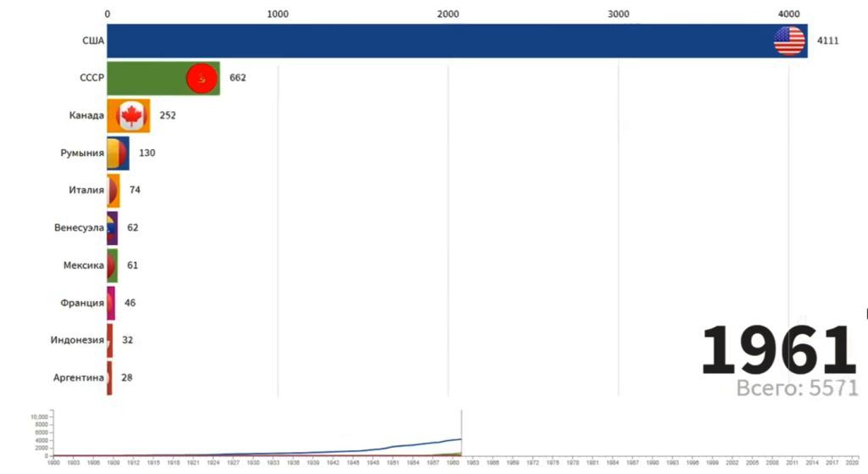Click the 2000 axis tick label
The width and height of the screenshot is (868, 474).
click(448, 14)
